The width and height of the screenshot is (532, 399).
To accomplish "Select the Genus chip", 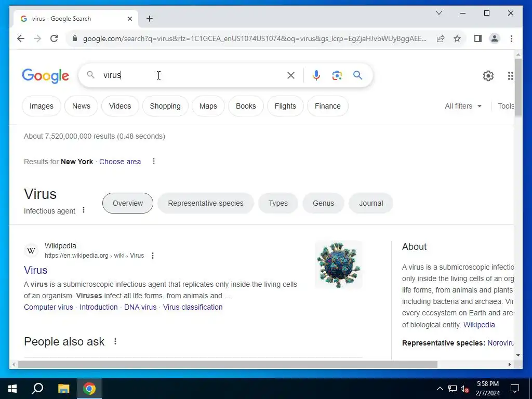I will (x=323, y=203).
